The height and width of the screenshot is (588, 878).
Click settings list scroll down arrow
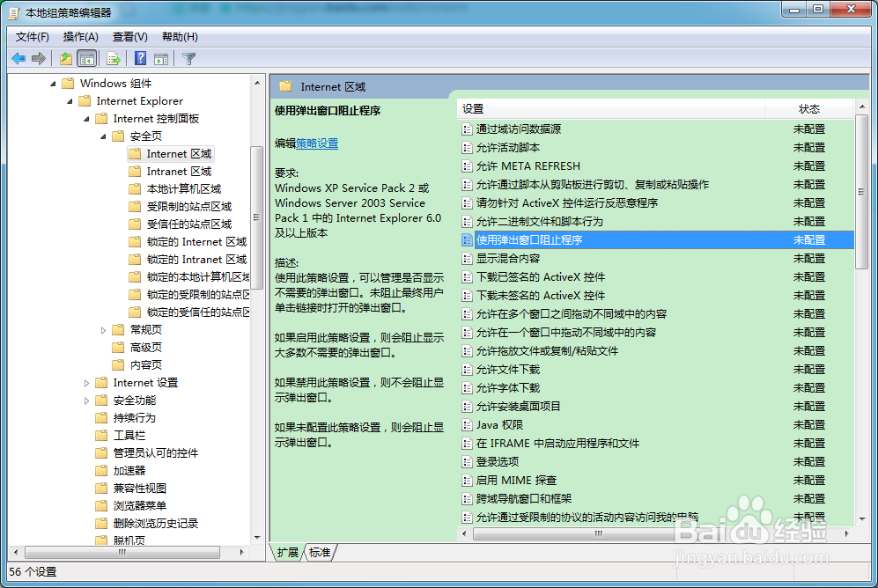click(862, 519)
